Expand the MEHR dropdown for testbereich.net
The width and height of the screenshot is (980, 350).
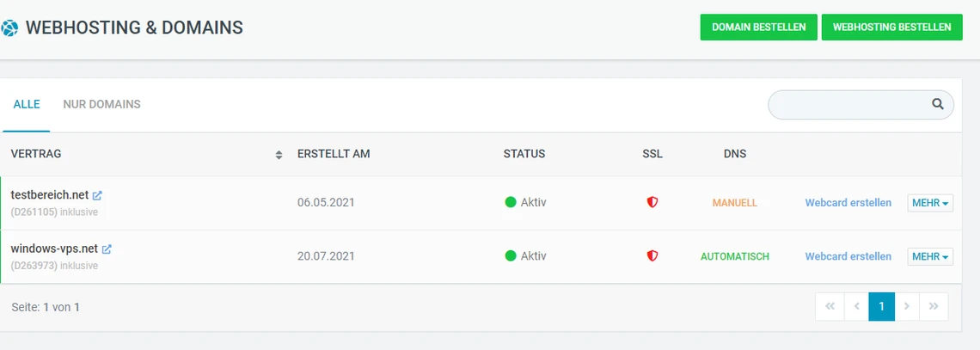coord(930,203)
